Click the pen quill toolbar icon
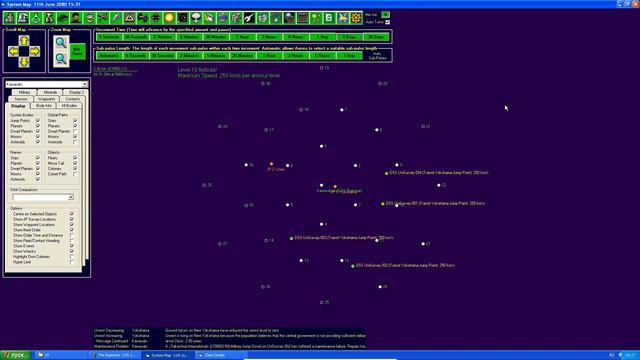The image size is (640, 360). point(116,18)
